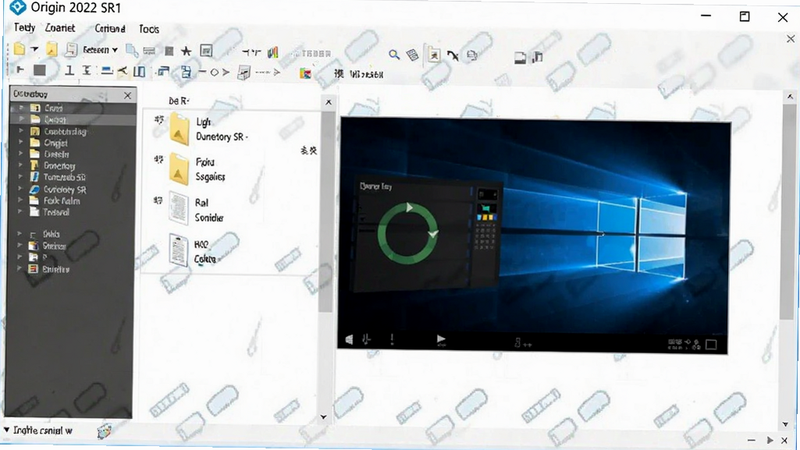
Task: Click the small circle shape toolbar icon
Action: (214, 72)
